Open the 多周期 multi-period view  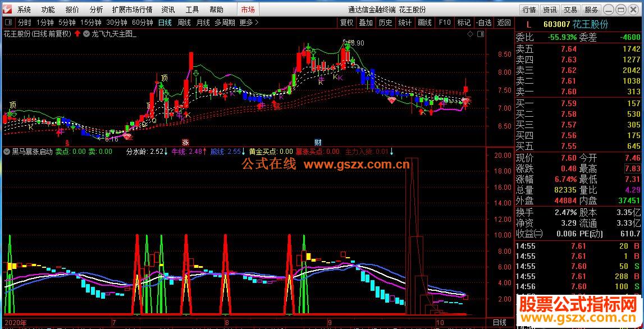tap(225, 22)
